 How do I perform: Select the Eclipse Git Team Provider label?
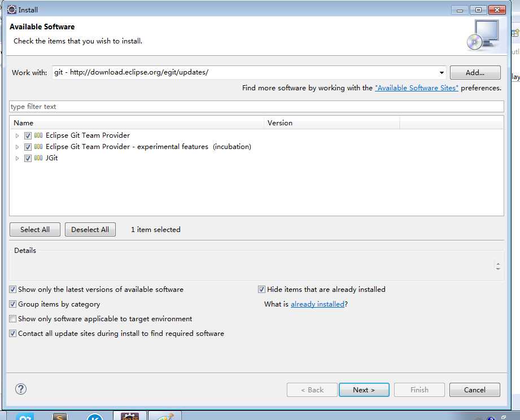tap(88, 135)
